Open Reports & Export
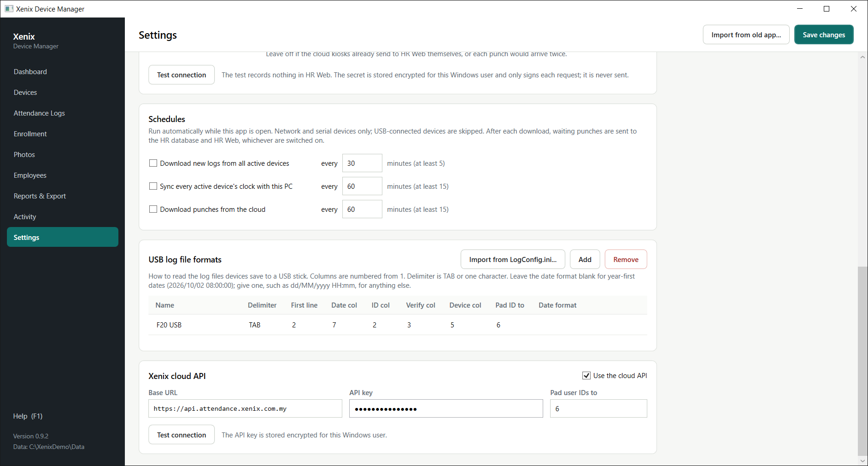 coord(63,196)
